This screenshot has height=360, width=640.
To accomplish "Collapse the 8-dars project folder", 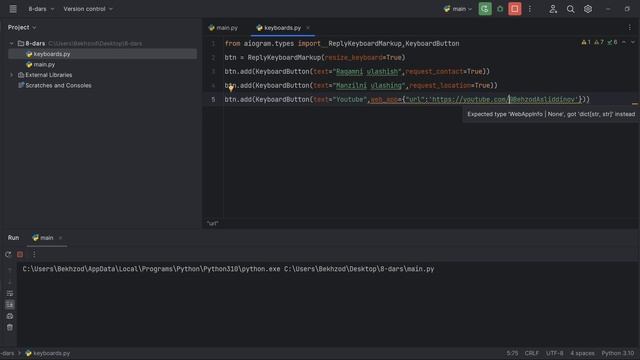I will (11, 43).
